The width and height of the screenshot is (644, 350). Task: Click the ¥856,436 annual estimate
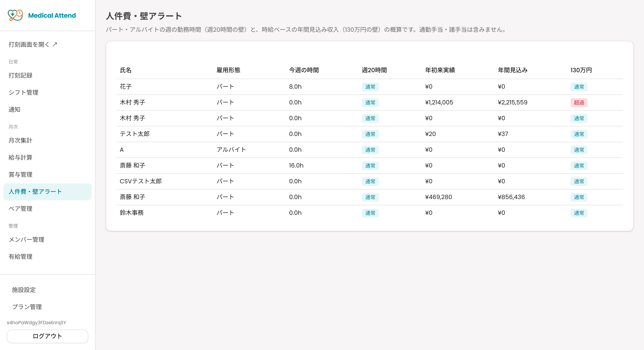tap(511, 197)
